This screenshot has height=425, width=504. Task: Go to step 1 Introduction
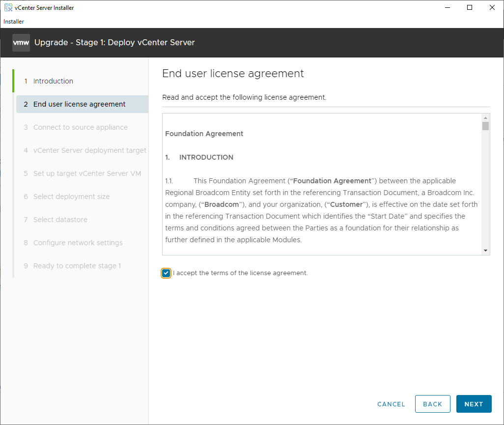pyautogui.click(x=53, y=81)
